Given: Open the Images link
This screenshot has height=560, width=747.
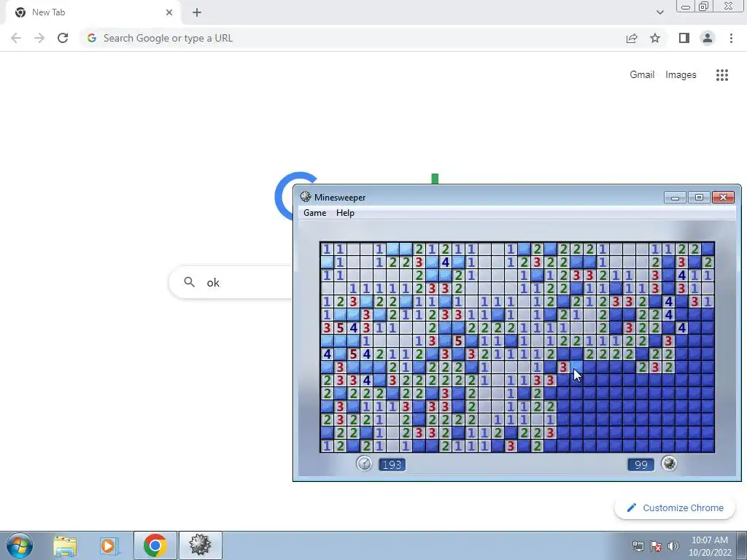Looking at the screenshot, I should click(681, 75).
